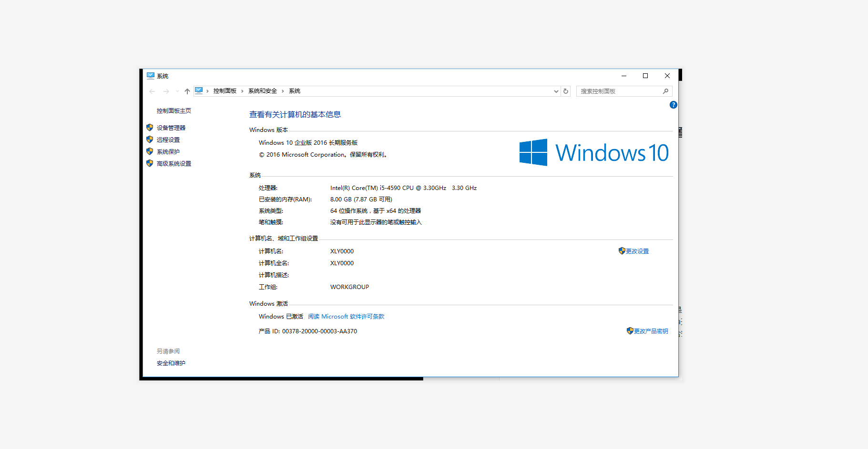Click the search magnifier icon
The height and width of the screenshot is (449, 868).
point(665,91)
